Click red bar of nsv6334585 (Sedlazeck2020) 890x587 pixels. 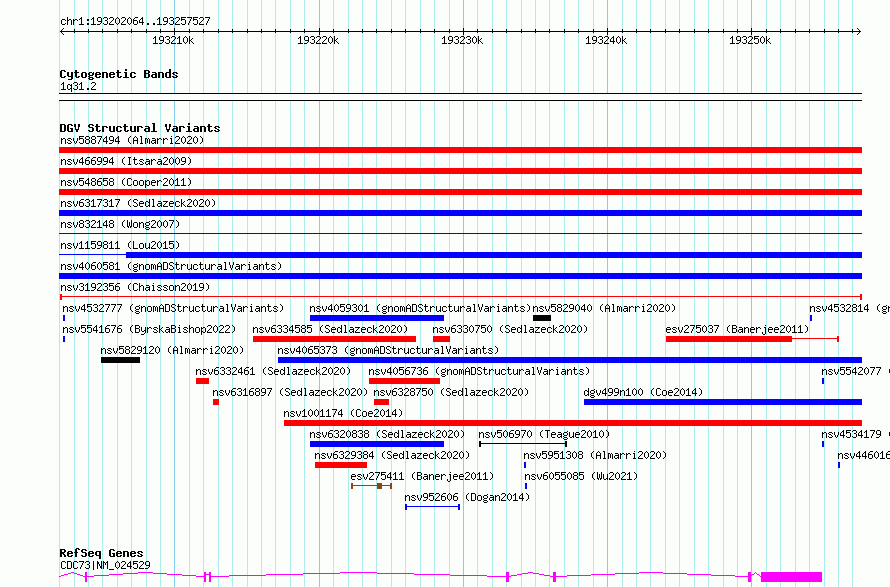334,339
